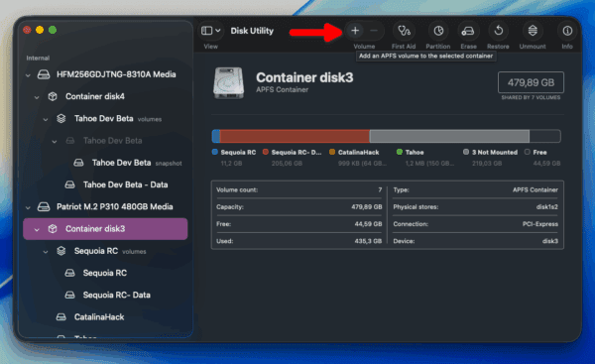This screenshot has width=595, height=364.
Task: Open the View dropdown chevron
Action: [x=218, y=31]
